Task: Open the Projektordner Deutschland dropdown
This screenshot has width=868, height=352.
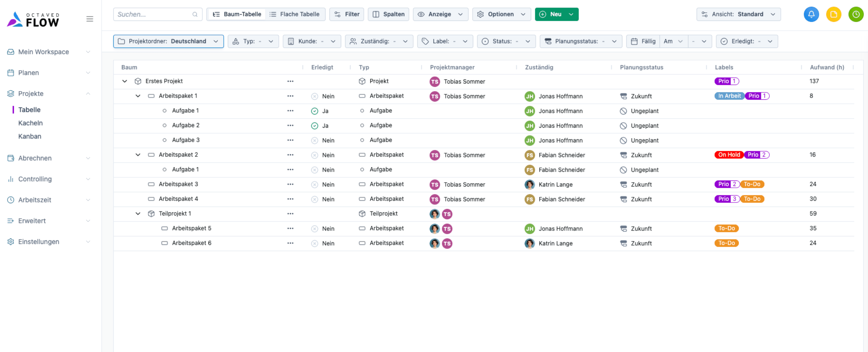Action: point(168,41)
